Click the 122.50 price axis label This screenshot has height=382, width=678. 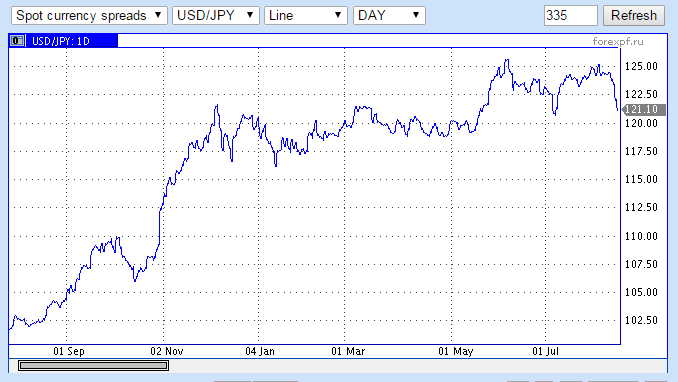641,94
